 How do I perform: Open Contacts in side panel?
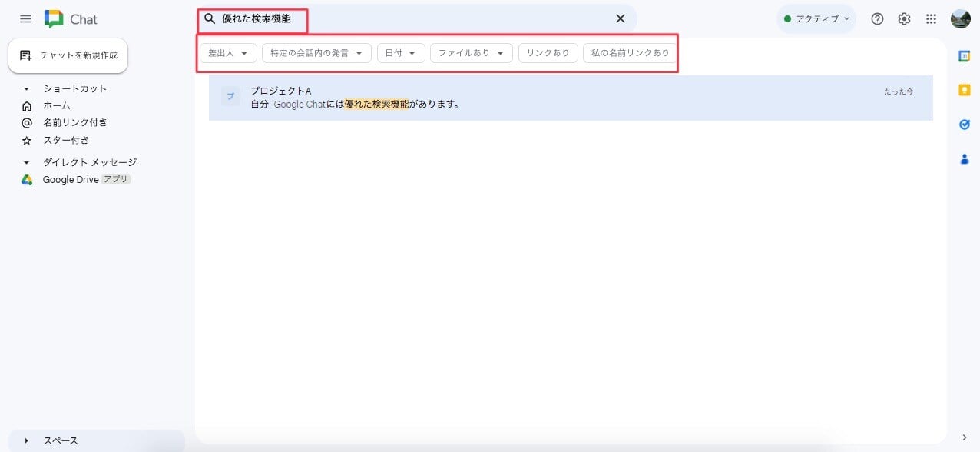coord(965,158)
